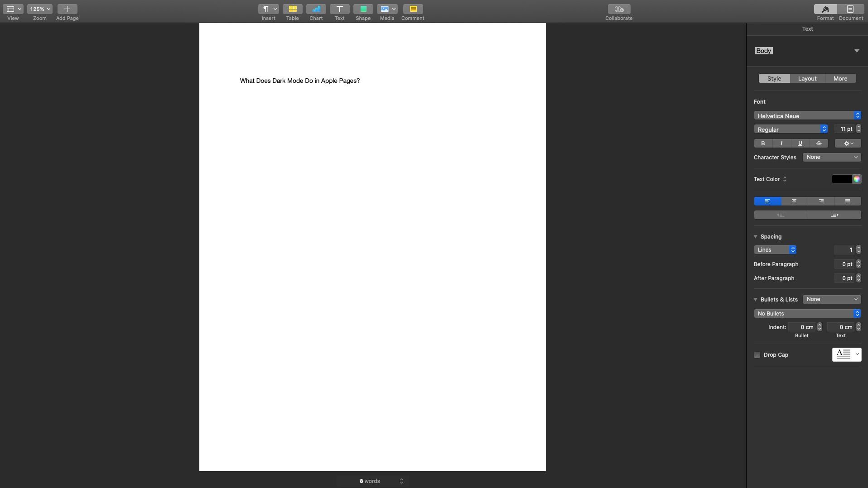Screen dimensions: 868x488
Task: Toggle Strikethrough formatting
Action: 819,144
